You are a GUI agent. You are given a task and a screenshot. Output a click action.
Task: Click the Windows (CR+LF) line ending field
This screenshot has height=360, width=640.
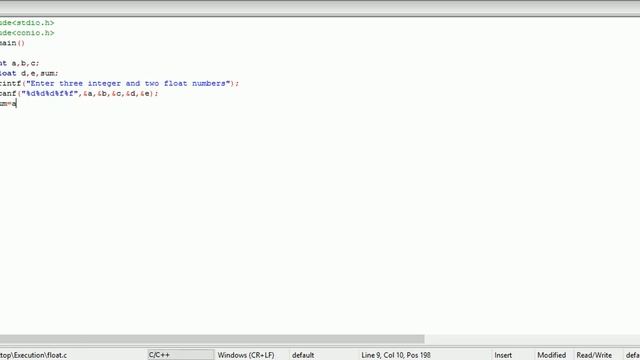coord(246,355)
